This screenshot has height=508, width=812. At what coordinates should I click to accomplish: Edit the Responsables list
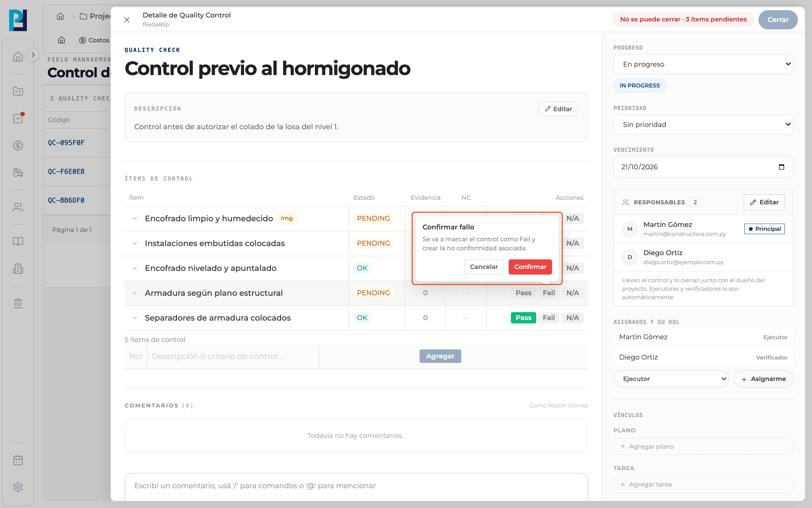tap(764, 202)
